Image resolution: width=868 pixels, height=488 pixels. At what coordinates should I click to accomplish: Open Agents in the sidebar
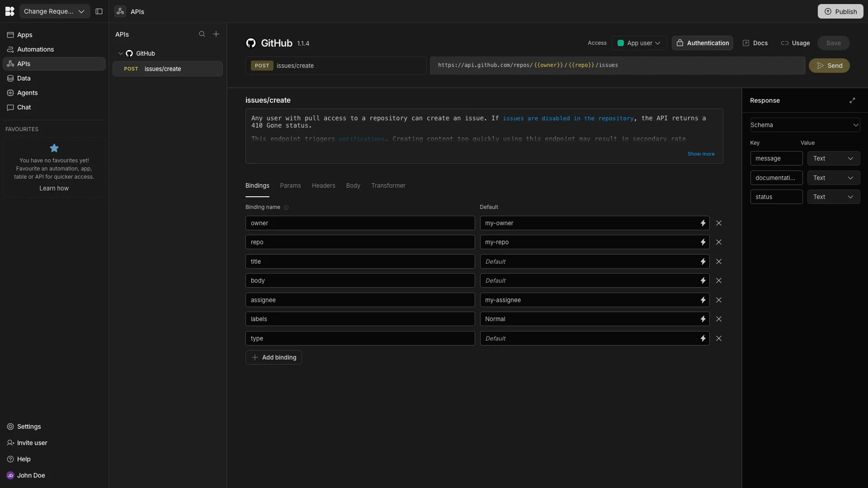[54, 93]
